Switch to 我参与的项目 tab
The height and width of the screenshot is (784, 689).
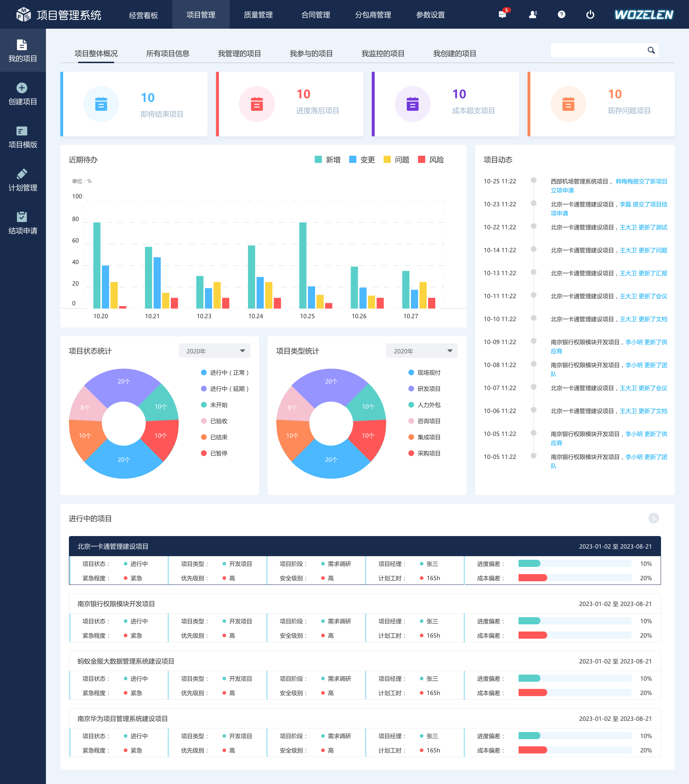[311, 53]
